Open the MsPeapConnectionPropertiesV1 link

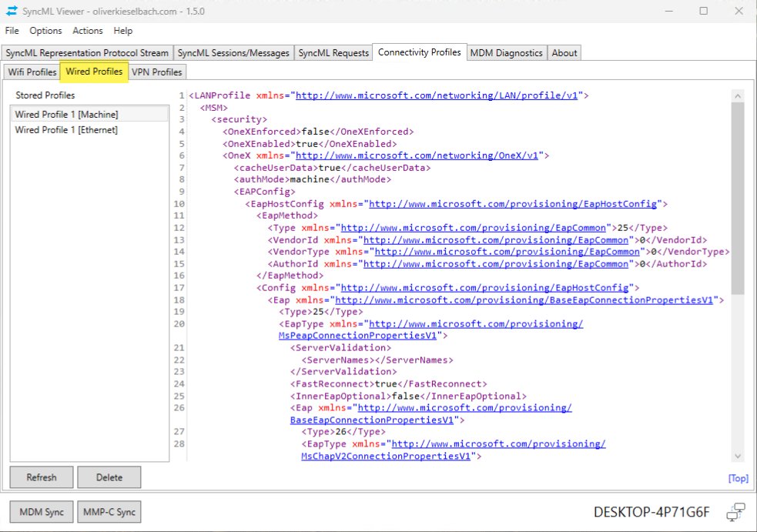point(357,336)
